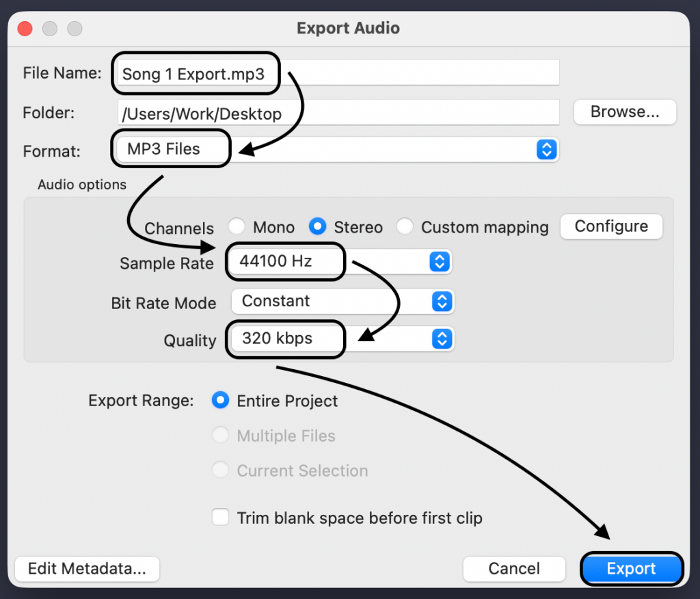
Task: Expand the Bit Rate Mode dropdown
Action: point(342,302)
